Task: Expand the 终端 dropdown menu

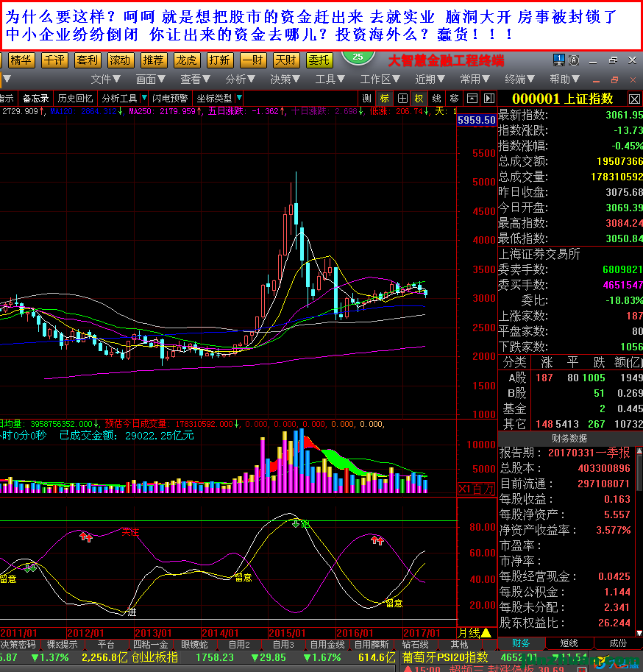Action: click(x=519, y=79)
